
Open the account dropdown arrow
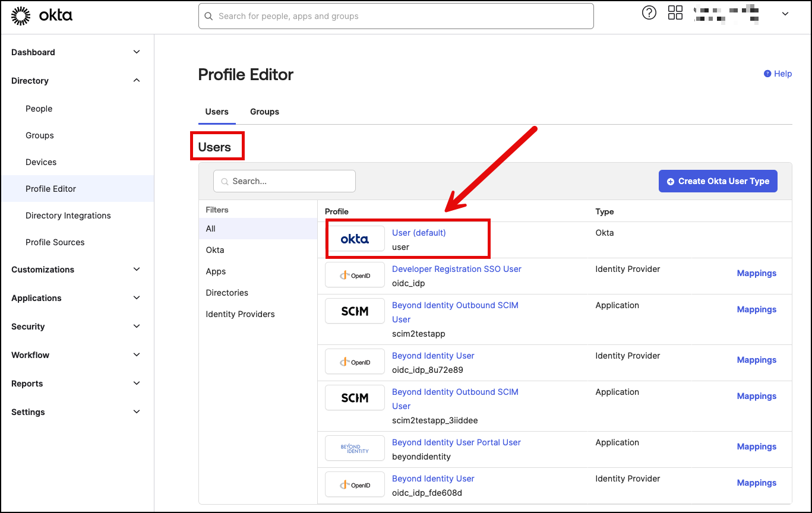pyautogui.click(x=785, y=14)
